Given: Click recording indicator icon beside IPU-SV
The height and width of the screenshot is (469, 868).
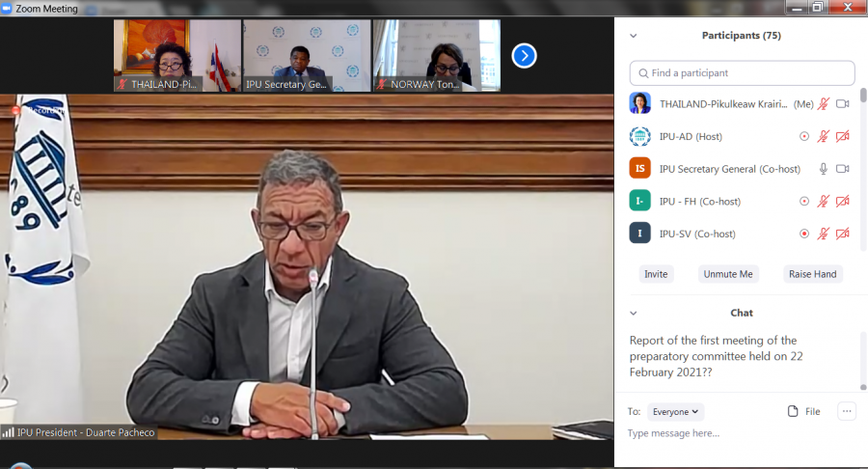Looking at the screenshot, I should [804, 234].
